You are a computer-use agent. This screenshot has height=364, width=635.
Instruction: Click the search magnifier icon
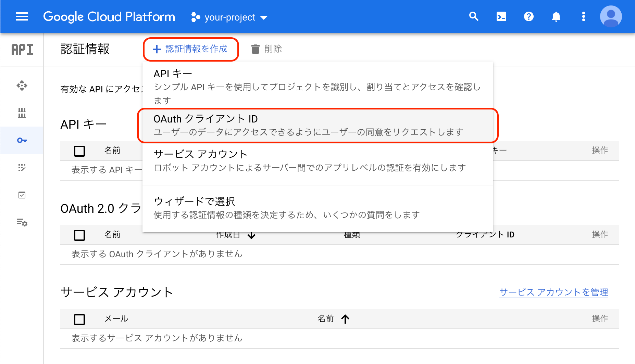tap(474, 16)
